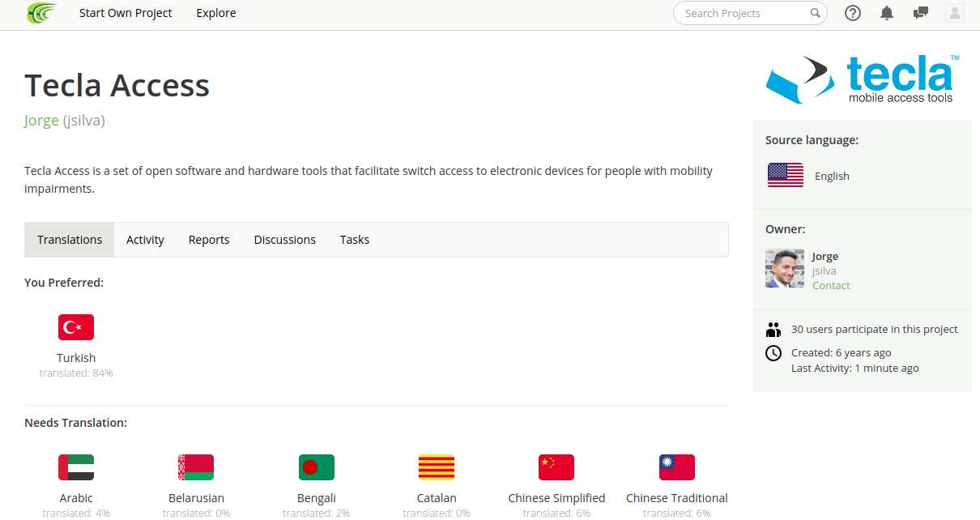The height and width of the screenshot is (520, 980).
Task: Click the search magnifier icon
Action: [816, 13]
